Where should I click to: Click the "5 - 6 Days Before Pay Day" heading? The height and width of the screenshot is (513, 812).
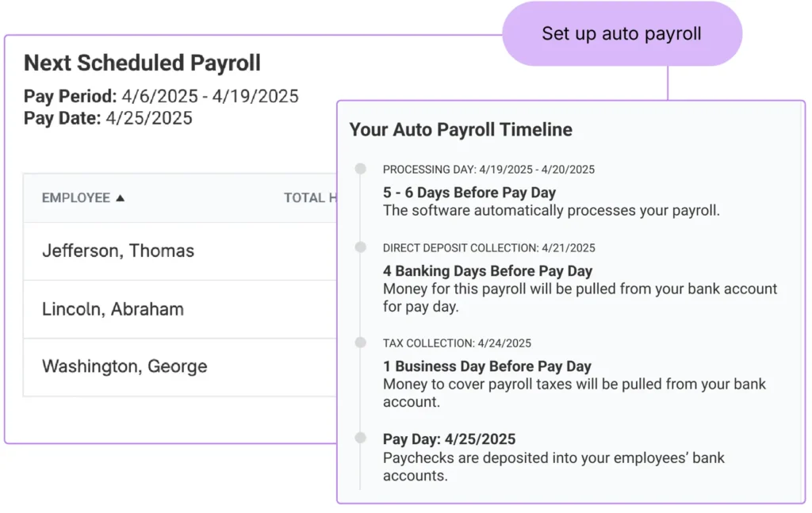click(x=469, y=193)
